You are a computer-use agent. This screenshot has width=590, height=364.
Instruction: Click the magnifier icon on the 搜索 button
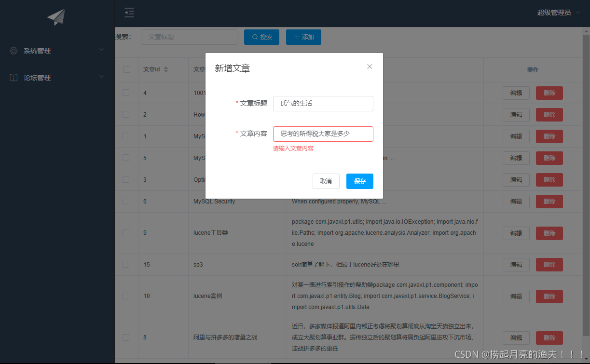click(x=254, y=37)
